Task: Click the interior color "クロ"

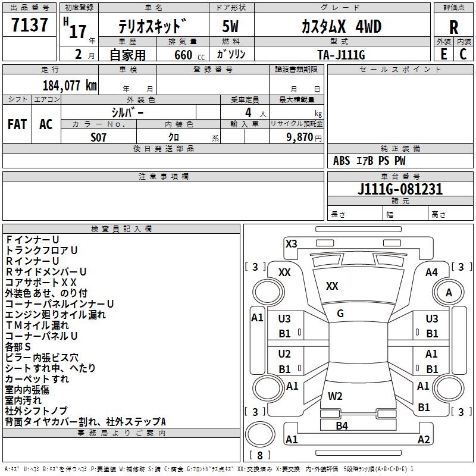Action: [x=174, y=137]
